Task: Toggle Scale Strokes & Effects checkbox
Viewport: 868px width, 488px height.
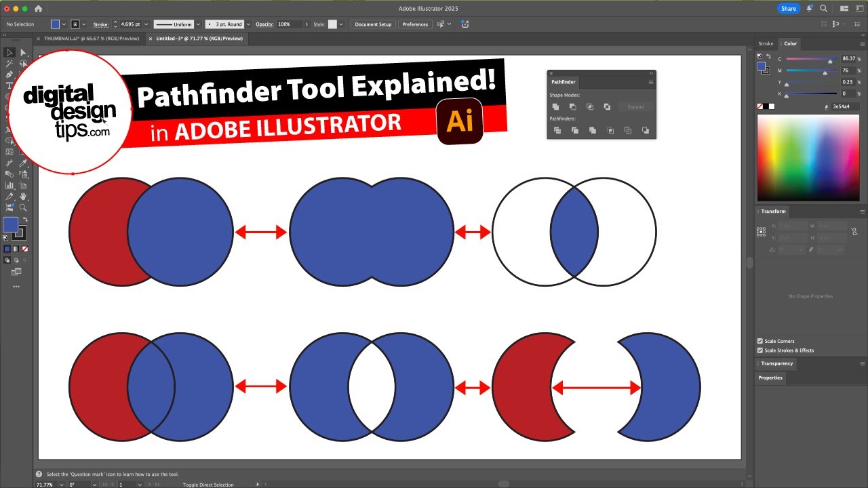Action: point(759,350)
